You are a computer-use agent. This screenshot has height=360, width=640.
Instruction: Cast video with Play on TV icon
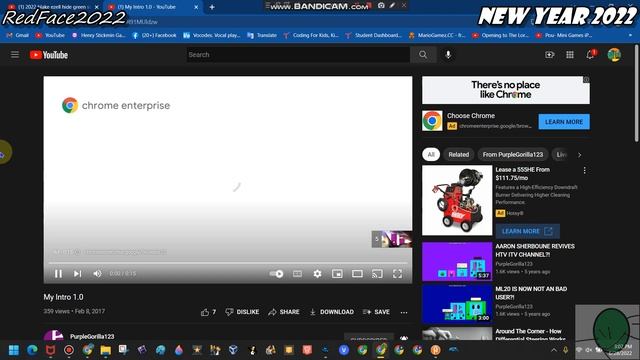(377, 273)
